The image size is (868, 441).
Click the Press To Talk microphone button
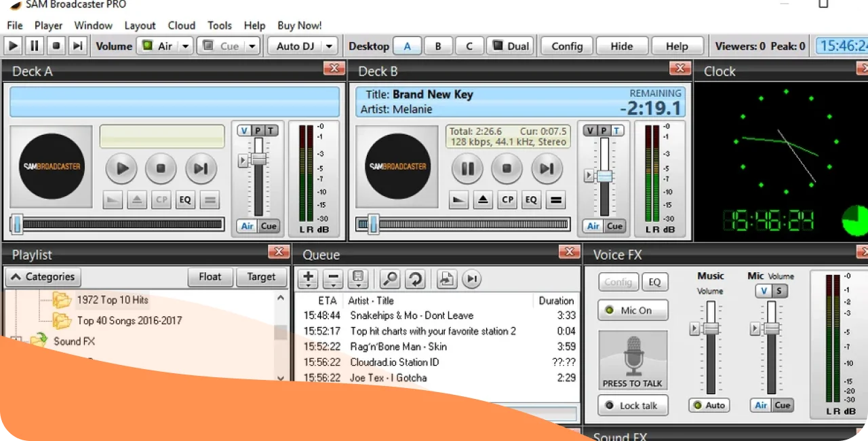[633, 361]
